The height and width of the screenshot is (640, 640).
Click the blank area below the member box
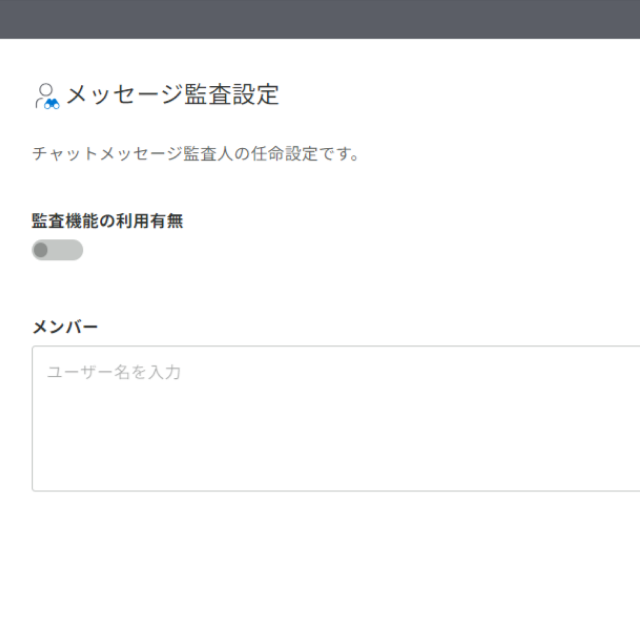320,565
